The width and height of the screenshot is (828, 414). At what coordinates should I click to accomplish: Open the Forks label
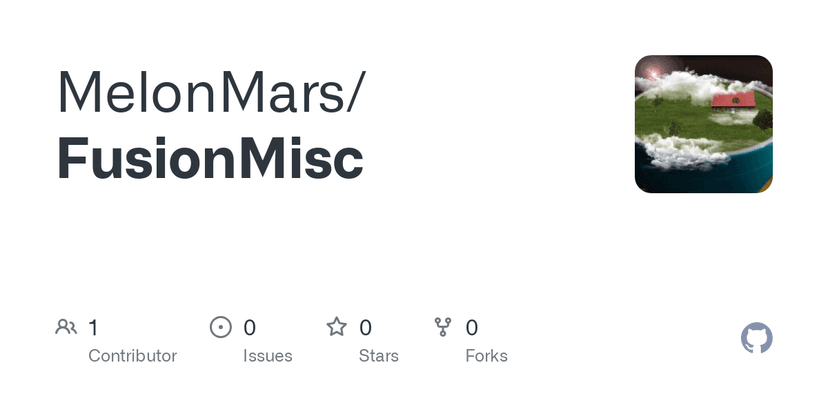pos(486,356)
